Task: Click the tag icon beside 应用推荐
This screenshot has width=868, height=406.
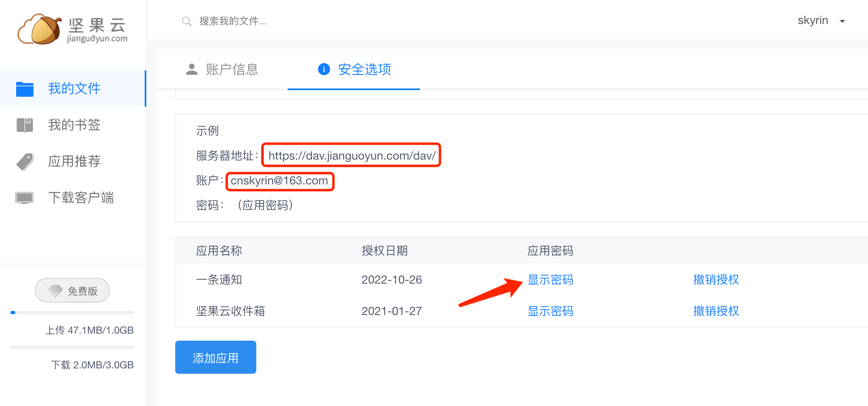Action: (25, 162)
